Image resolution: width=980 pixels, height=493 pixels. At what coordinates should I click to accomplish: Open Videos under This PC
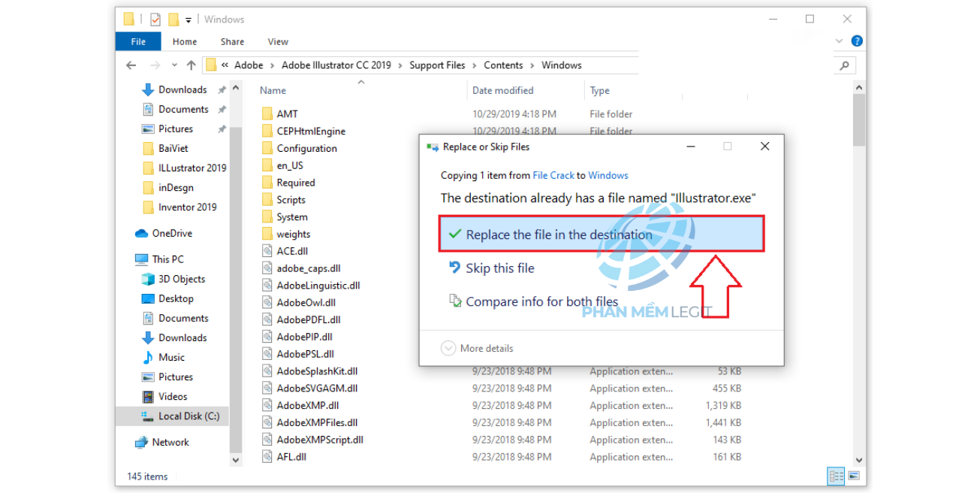173,396
